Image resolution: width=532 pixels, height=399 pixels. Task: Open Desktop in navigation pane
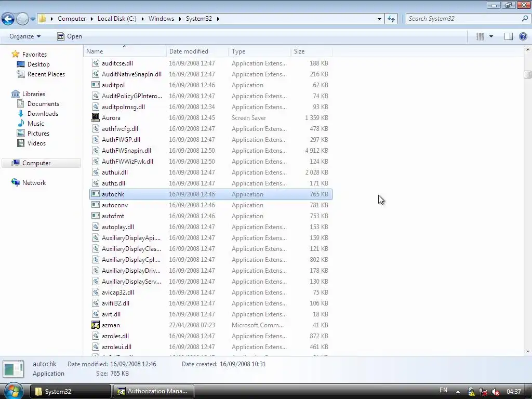tap(33, 64)
